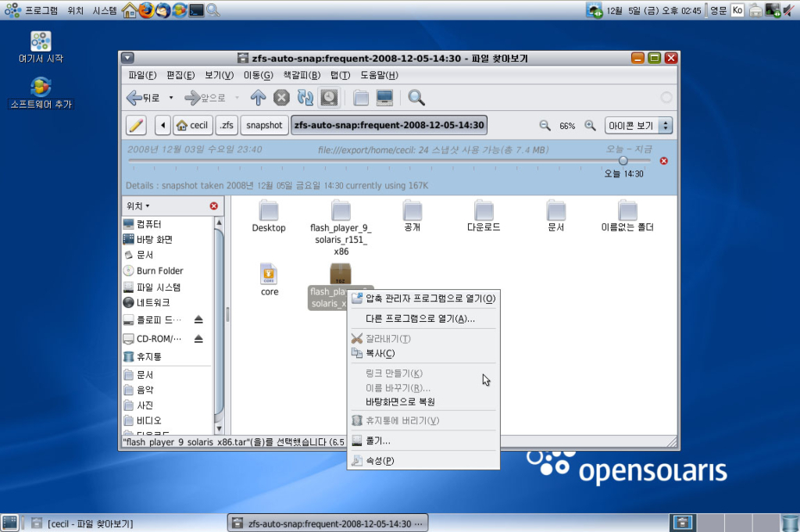The width and height of the screenshot is (800, 532).
Task: Eject the CD-ROM drive
Action: coord(198,339)
